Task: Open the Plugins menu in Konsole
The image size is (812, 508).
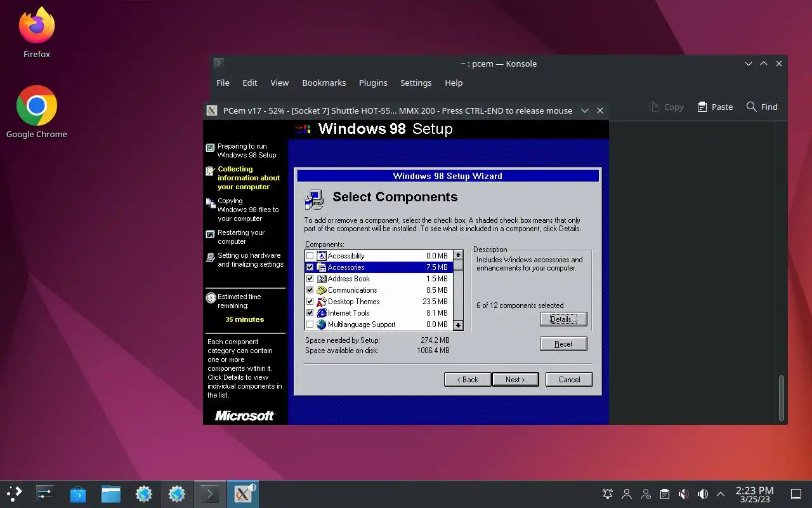Action: [373, 83]
